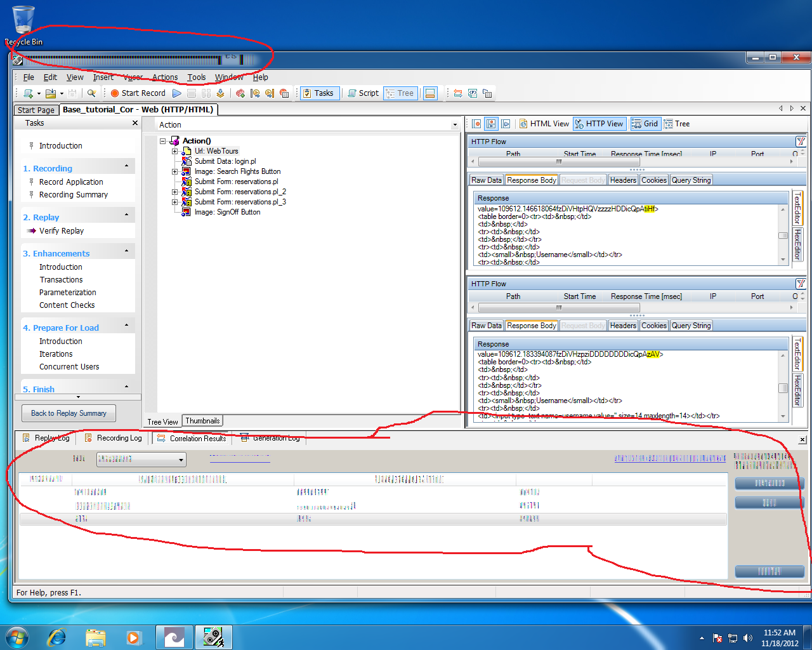Click the filter icon in lower HTTP Flow
The width and height of the screenshot is (812, 650).
[x=801, y=284]
